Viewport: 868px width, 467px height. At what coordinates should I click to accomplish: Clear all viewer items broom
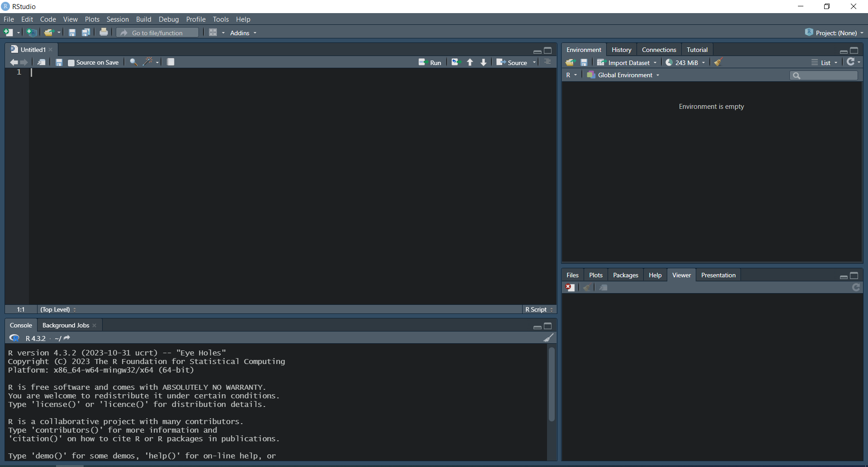(x=586, y=287)
